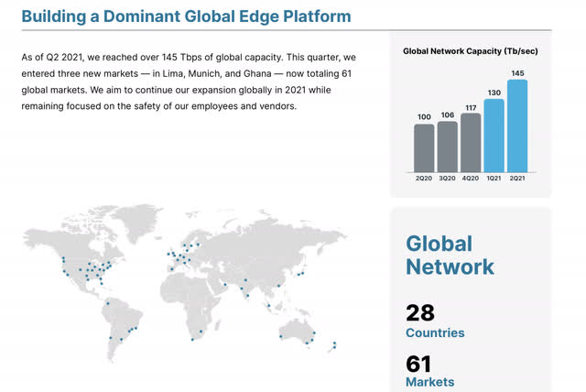
Task: Click the 'Building a Dominant Global Edge Platform' title
Action: click(x=186, y=16)
